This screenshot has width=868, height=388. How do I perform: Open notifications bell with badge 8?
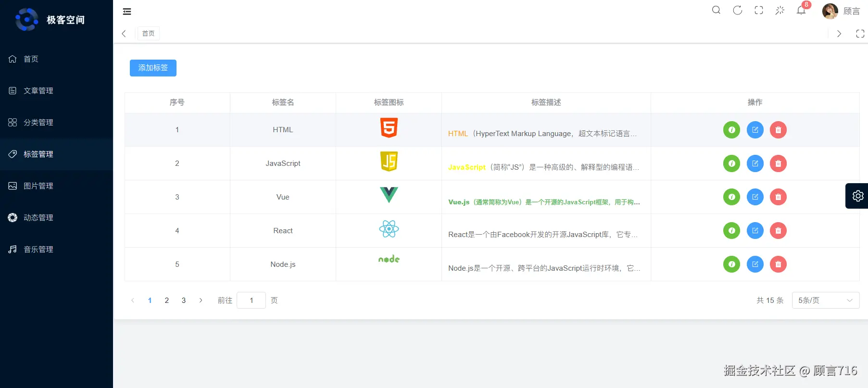point(801,10)
